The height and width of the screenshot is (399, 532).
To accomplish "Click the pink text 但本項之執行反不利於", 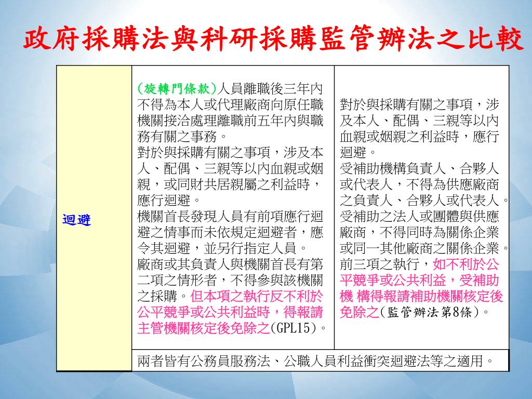I will click(x=257, y=296).
